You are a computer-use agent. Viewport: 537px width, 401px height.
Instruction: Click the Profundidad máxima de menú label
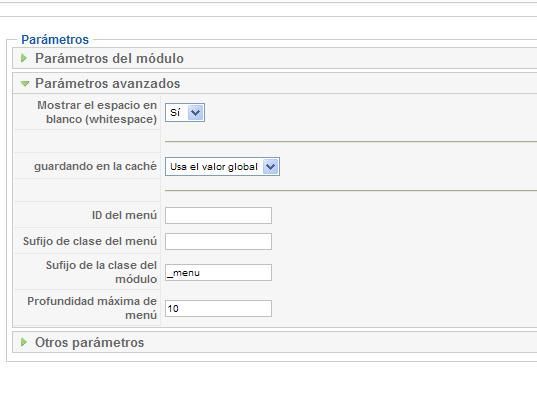pos(92,308)
